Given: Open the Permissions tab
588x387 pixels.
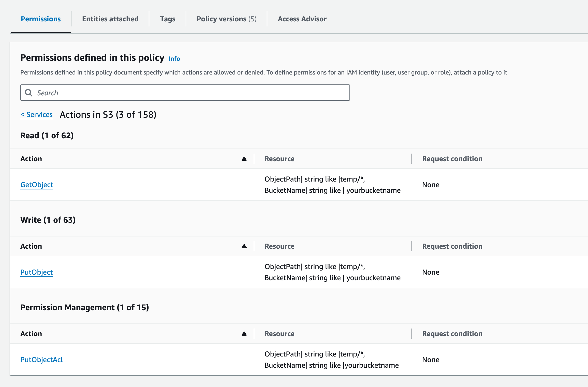Looking at the screenshot, I should (41, 19).
